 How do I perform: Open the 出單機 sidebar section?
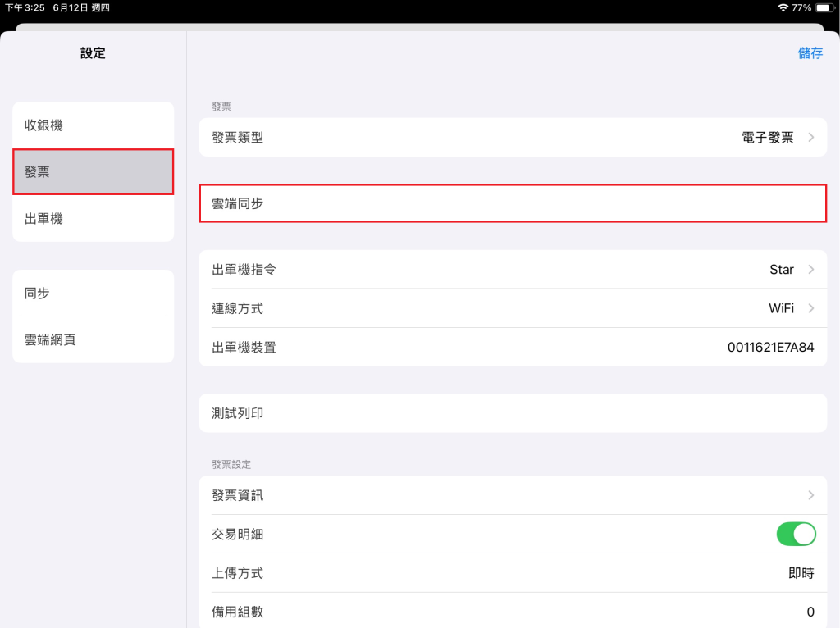pyautogui.click(x=94, y=218)
